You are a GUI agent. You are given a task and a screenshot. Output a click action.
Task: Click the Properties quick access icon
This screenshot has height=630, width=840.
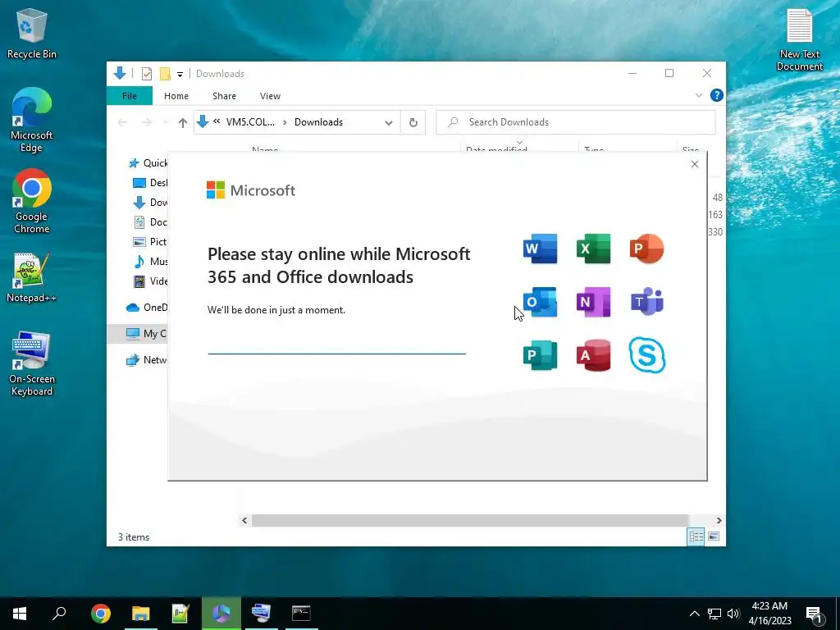point(147,74)
